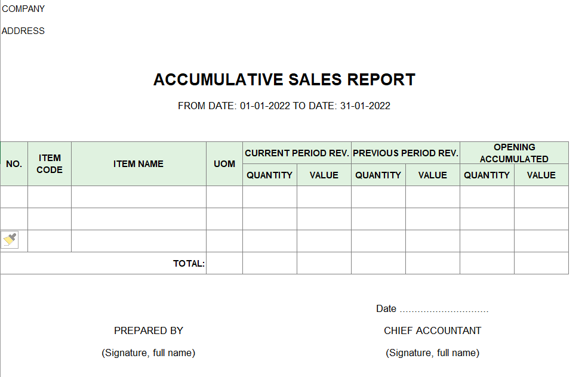
Task: Select the NO. header cell
Action: (x=14, y=164)
